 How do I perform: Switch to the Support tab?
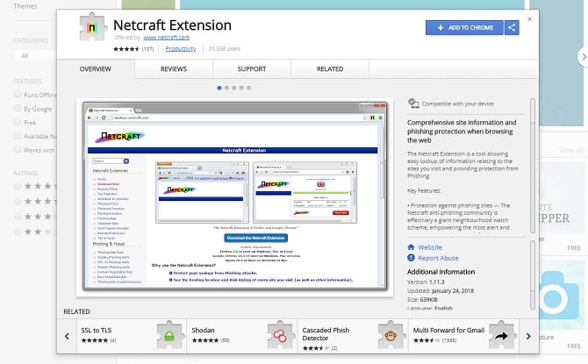252,69
